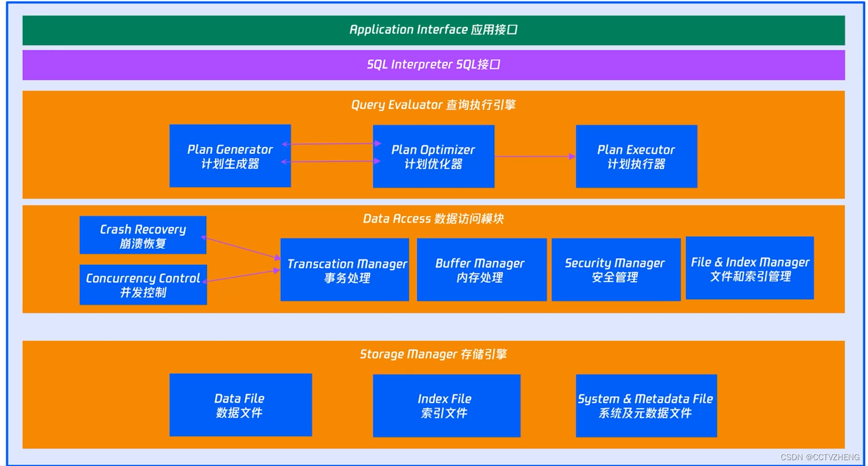Screen dimensions: 868x466
Task: Click the Concurrency Control 并发控制 box
Action: 143,285
